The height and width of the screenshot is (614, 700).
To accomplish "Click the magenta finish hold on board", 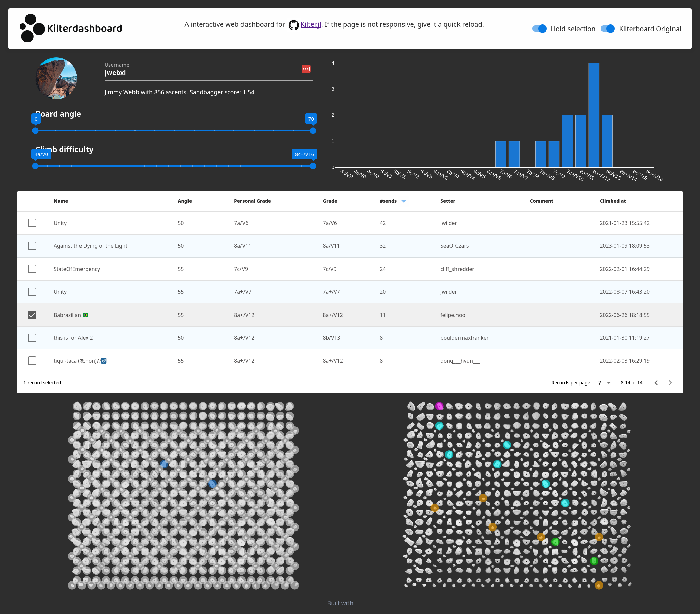I will click(439, 406).
